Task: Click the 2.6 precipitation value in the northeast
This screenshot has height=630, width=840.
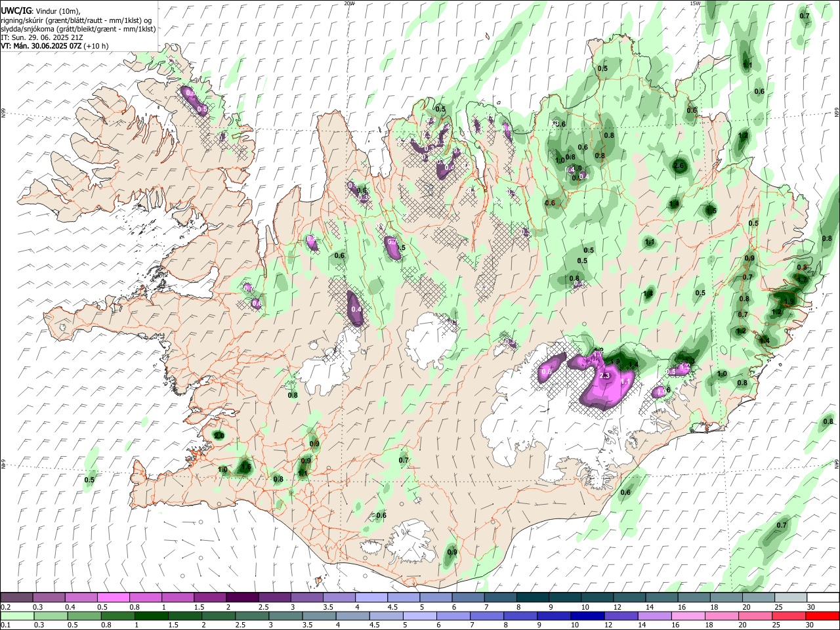Action: (x=679, y=166)
